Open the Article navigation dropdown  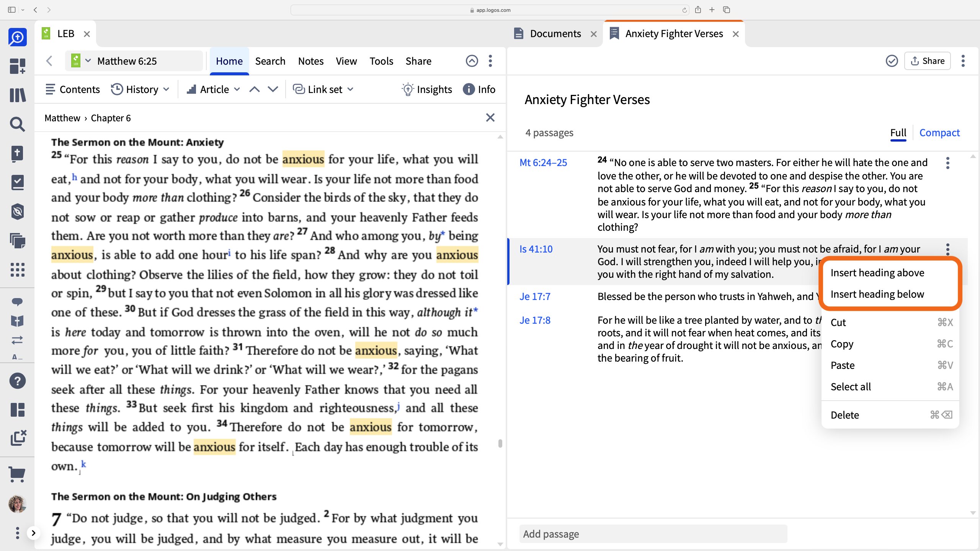(x=213, y=89)
